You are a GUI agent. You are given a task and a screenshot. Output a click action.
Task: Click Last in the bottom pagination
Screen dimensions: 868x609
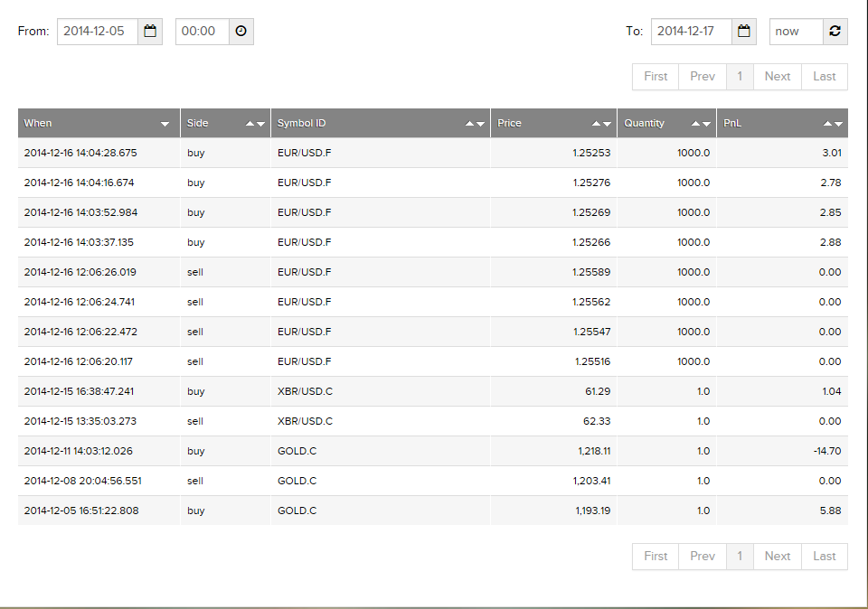tap(824, 557)
